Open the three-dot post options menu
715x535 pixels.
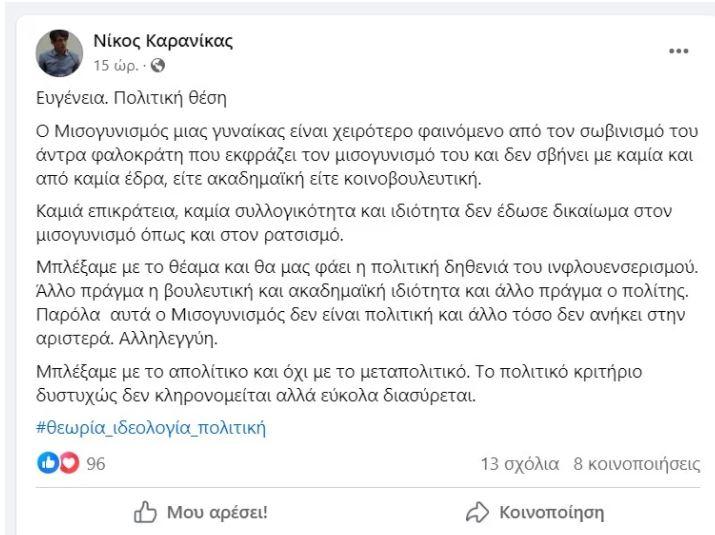(678, 52)
